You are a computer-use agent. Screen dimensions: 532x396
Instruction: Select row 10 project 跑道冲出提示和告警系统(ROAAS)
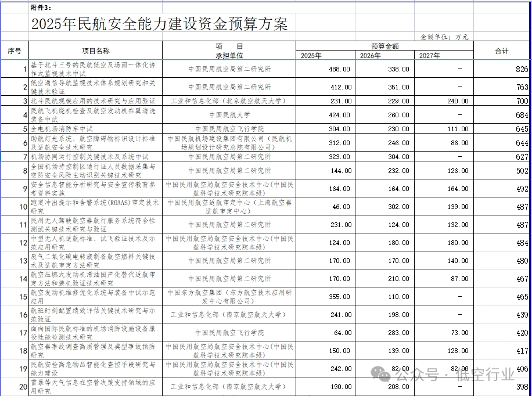(x=96, y=206)
